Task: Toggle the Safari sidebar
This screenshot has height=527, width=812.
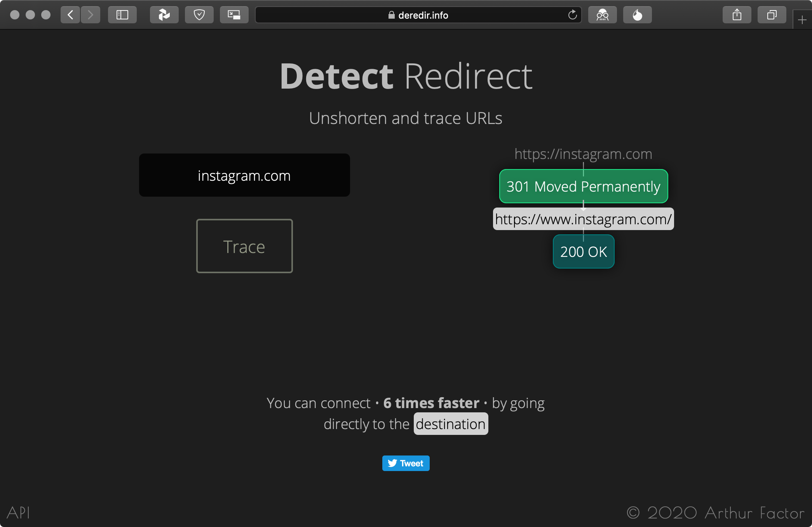Action: [122, 15]
